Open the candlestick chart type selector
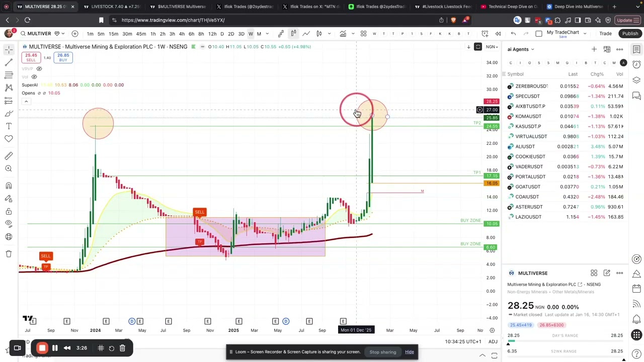Viewport: 644px width, 362px height. pyautogui.click(x=293, y=34)
